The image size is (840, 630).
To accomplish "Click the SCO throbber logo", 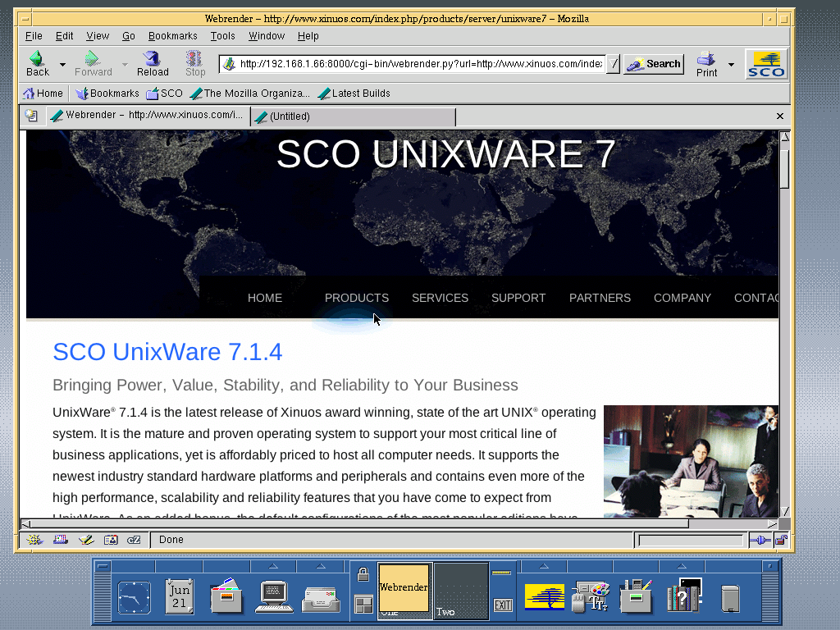I will click(766, 64).
